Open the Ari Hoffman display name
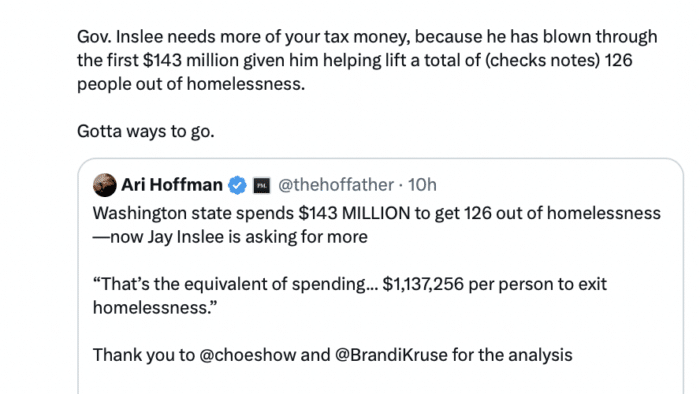 pos(172,185)
